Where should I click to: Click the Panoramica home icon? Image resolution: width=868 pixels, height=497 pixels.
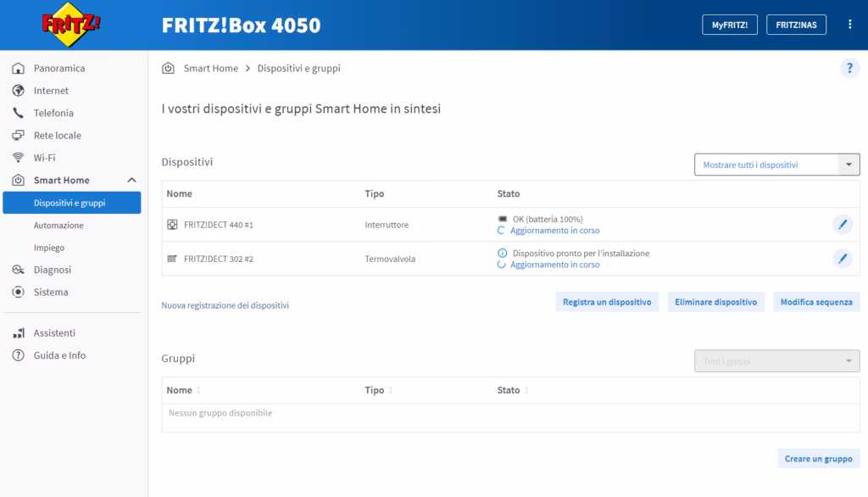(x=19, y=68)
